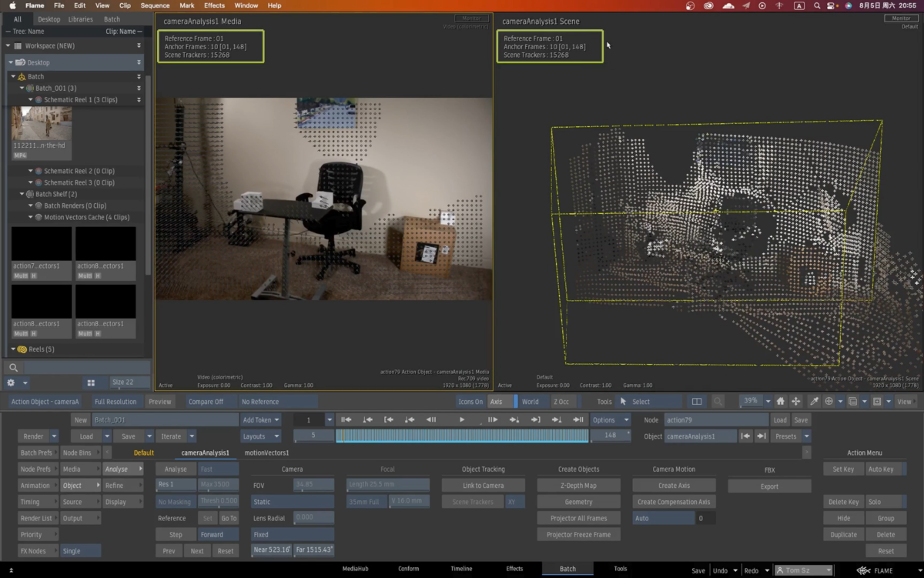The image size is (924, 578).
Task: Open the Layouts dropdown
Action: coord(260,436)
